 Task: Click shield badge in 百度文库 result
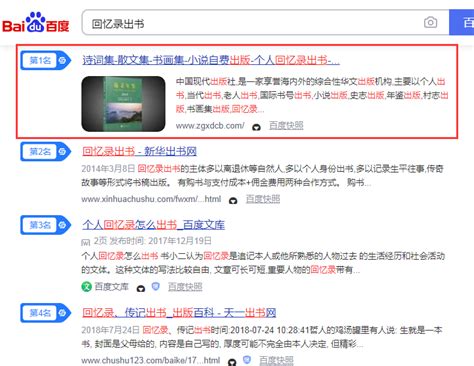tap(155, 287)
